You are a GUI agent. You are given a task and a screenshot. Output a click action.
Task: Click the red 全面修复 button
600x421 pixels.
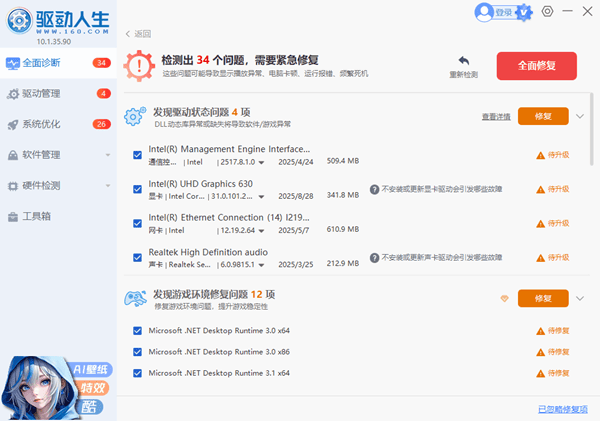tap(536, 65)
